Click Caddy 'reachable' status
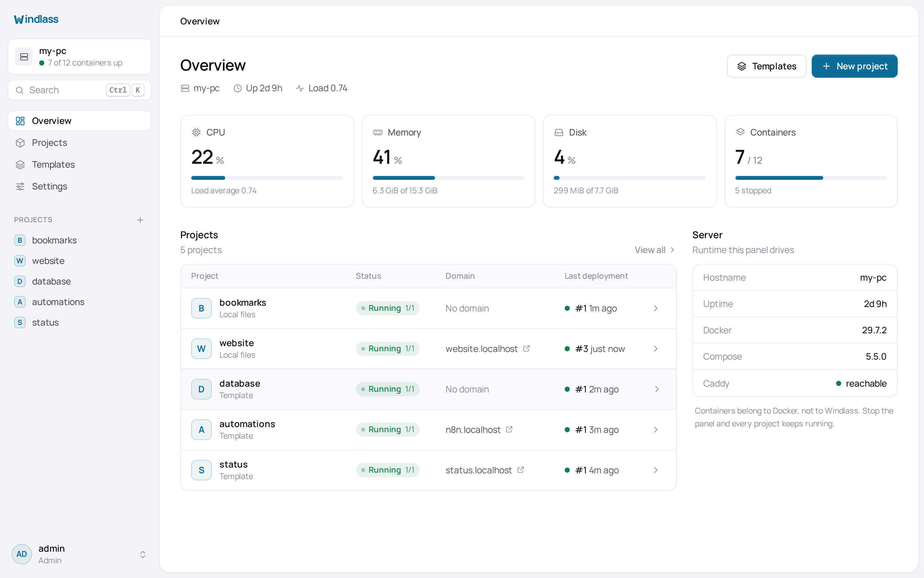 (861, 383)
